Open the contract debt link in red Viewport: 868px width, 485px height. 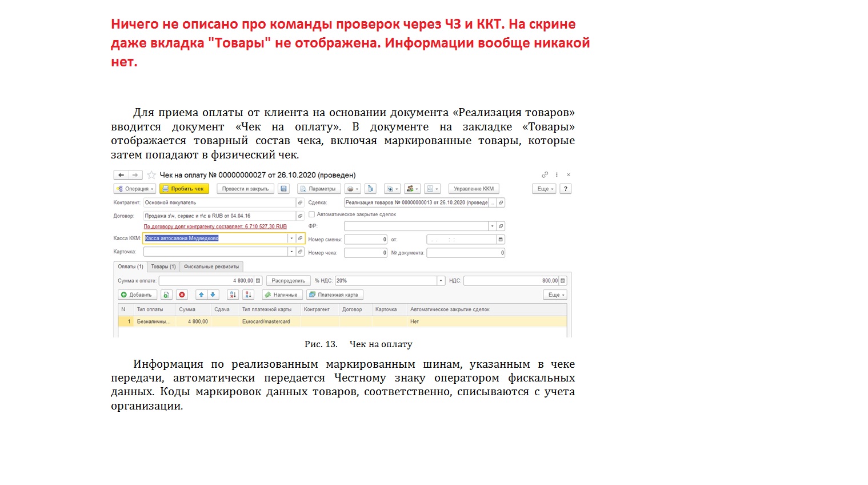click(215, 226)
